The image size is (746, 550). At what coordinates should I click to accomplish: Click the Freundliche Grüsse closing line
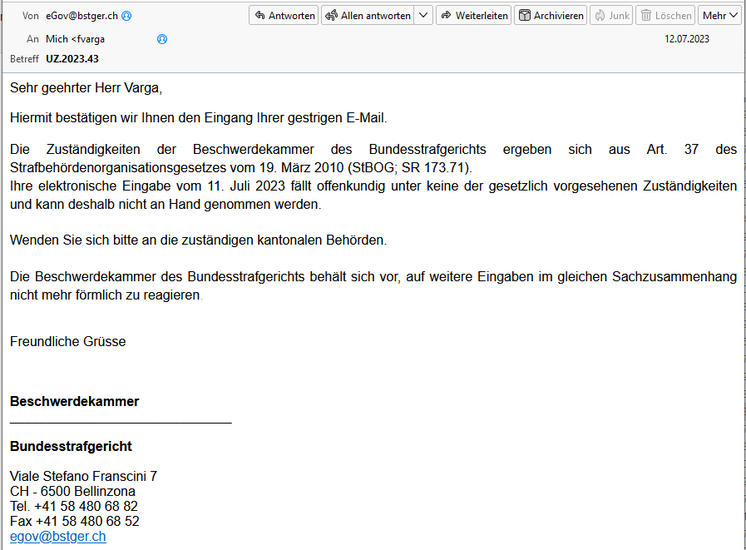click(68, 342)
